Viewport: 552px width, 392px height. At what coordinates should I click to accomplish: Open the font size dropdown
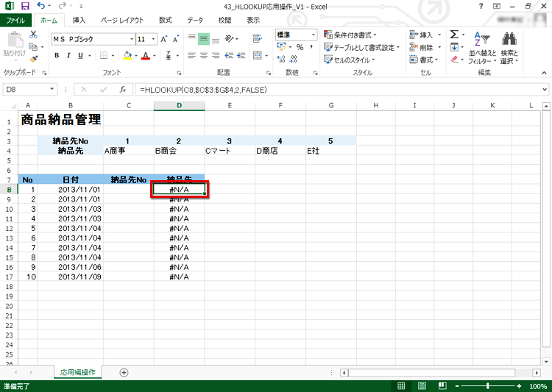(x=154, y=39)
